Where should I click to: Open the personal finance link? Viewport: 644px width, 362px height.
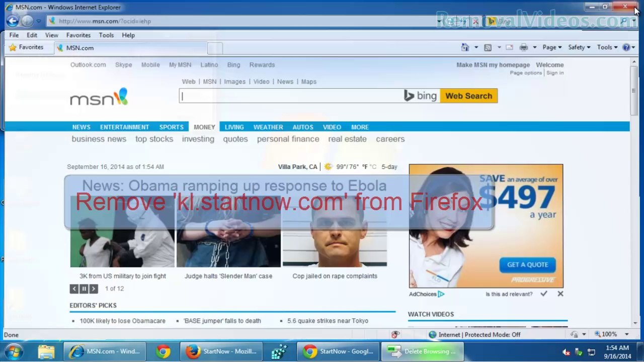click(x=288, y=139)
